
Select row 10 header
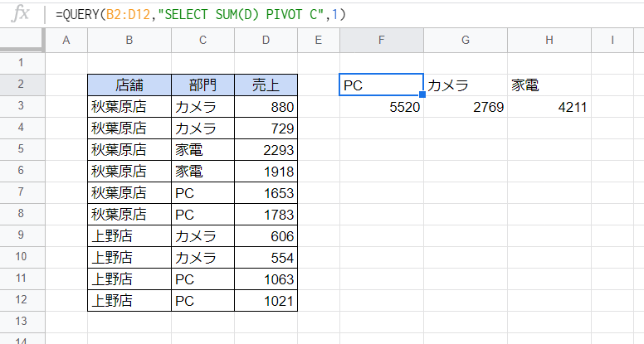(x=21, y=257)
